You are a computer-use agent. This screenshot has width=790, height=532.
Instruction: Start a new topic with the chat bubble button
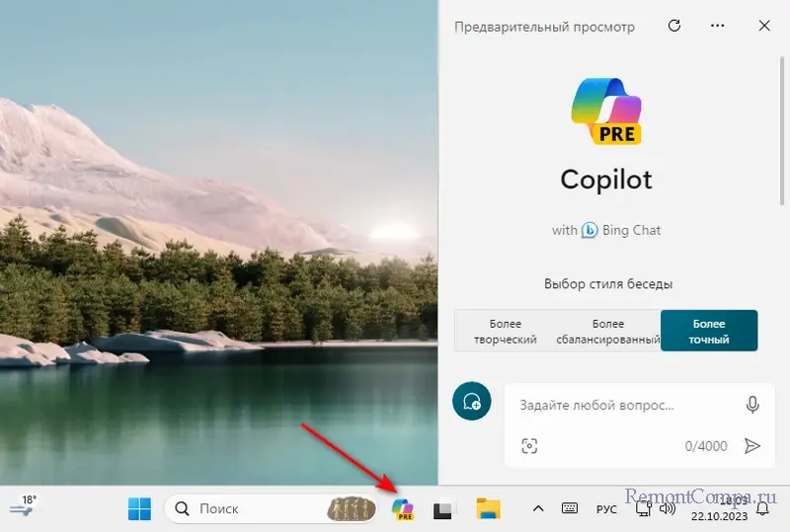point(471,401)
